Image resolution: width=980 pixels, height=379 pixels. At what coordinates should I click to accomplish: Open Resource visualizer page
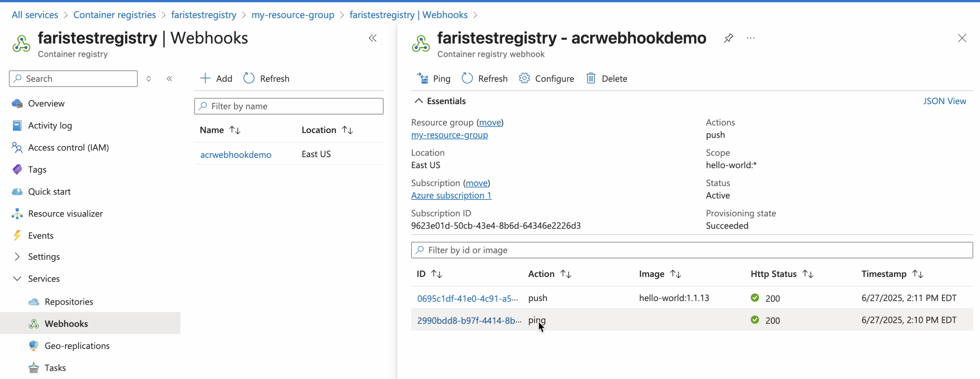click(65, 214)
